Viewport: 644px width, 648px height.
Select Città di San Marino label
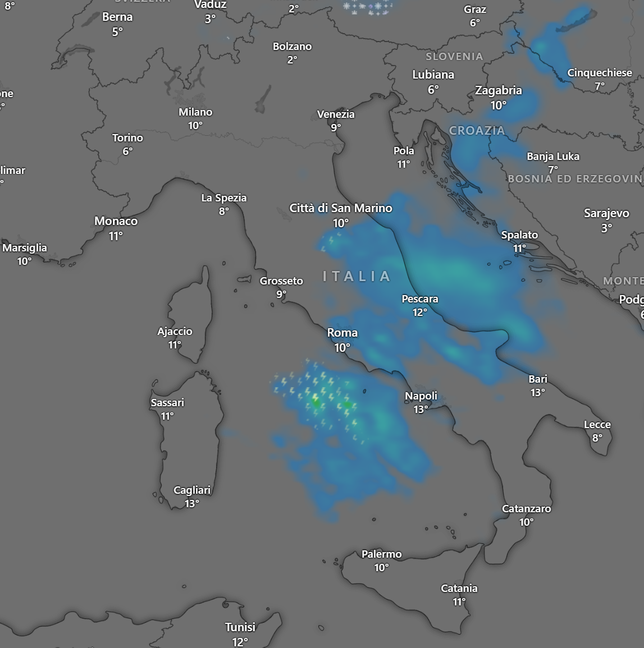(x=340, y=208)
